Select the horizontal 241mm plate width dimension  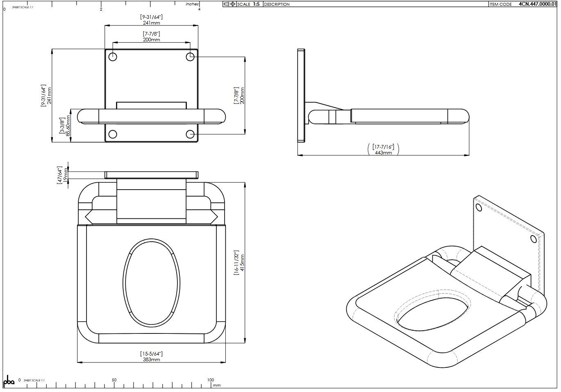[151, 23]
